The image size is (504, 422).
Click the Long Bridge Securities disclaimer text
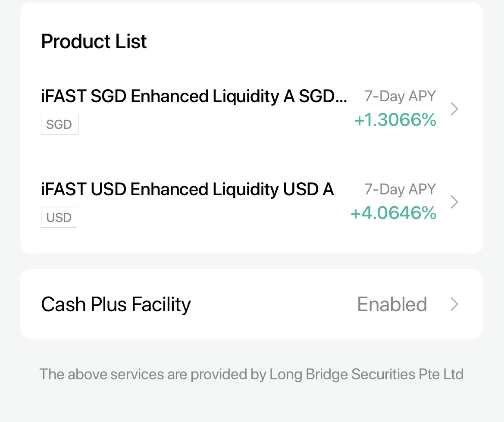click(x=251, y=374)
